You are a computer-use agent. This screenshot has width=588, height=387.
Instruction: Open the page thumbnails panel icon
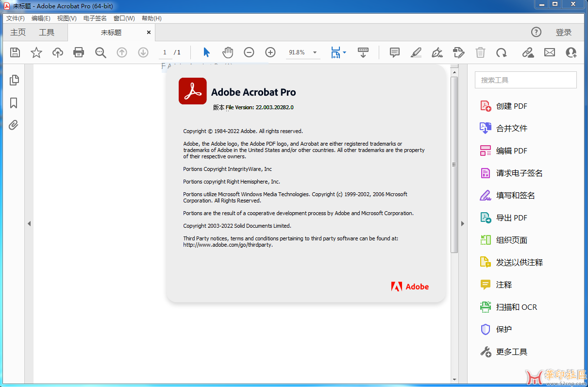(14, 80)
